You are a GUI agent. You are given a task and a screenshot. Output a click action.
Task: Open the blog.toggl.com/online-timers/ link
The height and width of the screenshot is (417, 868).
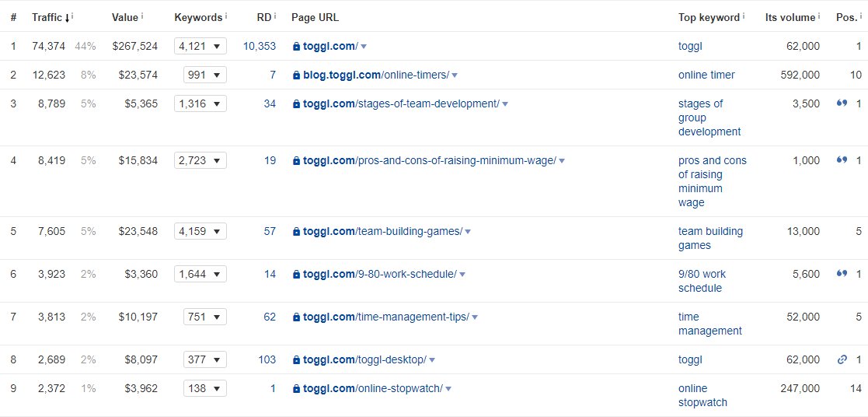tap(376, 75)
